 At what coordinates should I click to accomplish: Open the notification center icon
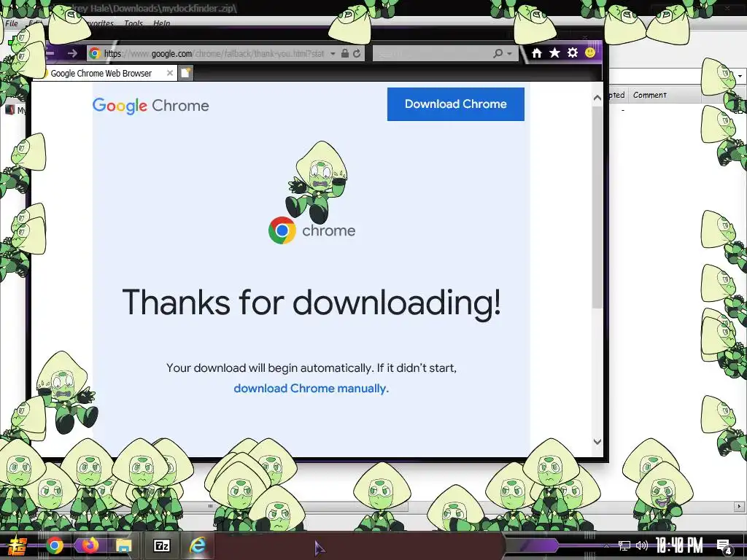(724, 546)
